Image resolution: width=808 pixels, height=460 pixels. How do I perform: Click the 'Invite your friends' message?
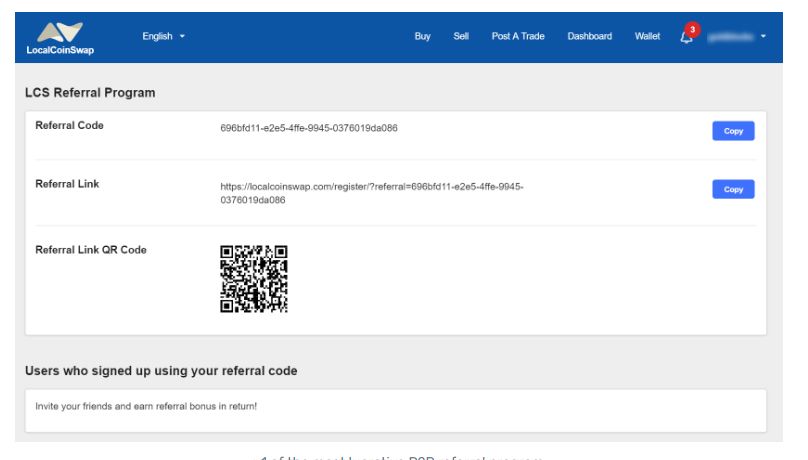[146, 406]
